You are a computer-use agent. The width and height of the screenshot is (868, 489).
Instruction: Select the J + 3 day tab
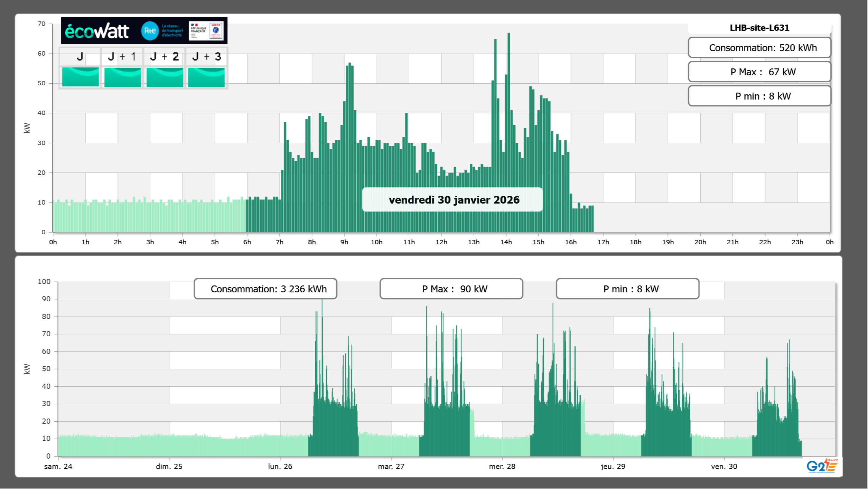206,57
